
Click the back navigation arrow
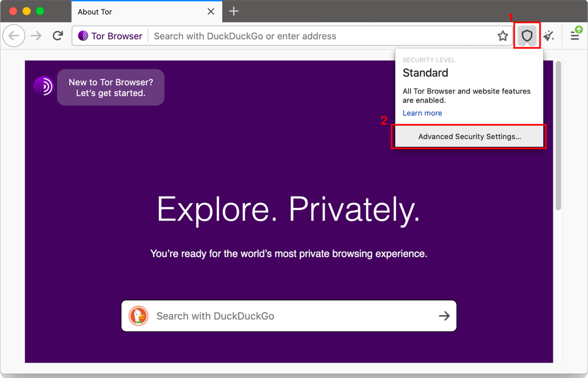(14, 36)
